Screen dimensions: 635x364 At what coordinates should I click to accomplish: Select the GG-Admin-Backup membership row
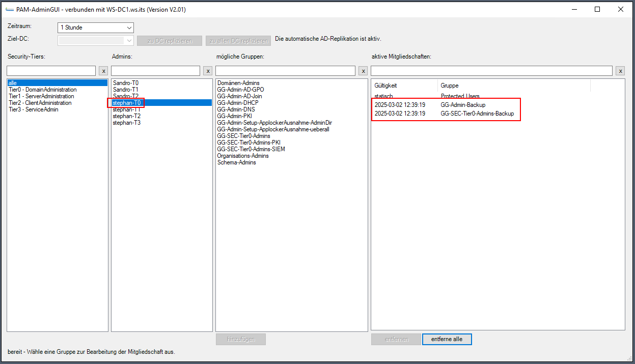(481, 105)
